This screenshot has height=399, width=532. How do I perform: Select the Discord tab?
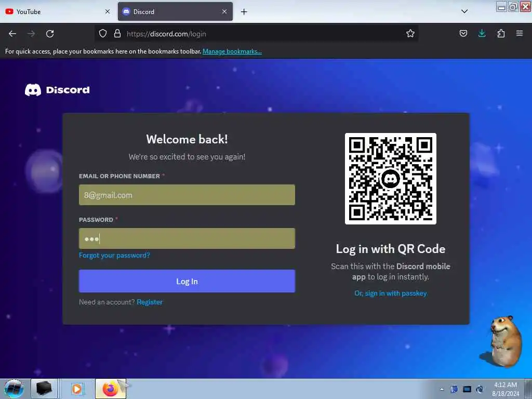coord(175,11)
